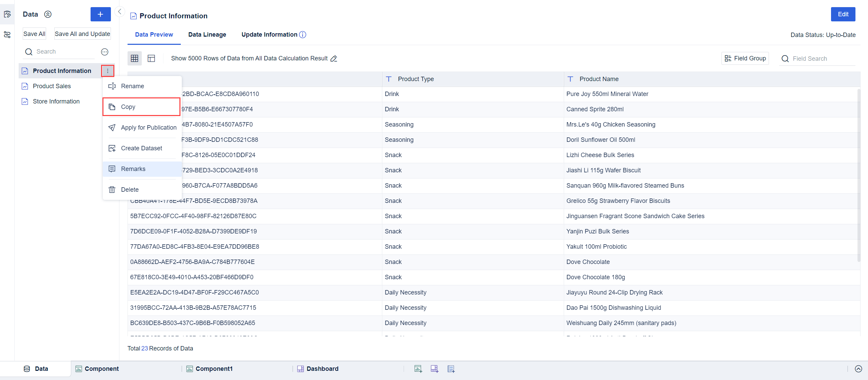Collapse the data panel with the chevron arrow

(x=119, y=12)
